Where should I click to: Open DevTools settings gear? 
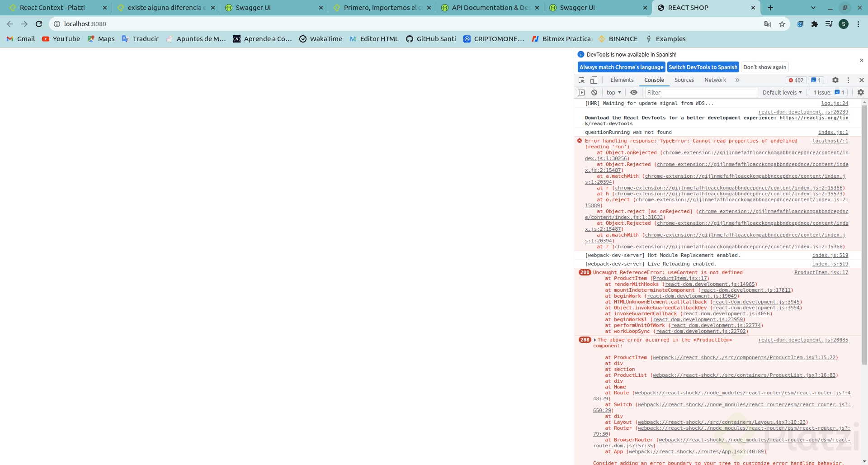coord(835,80)
